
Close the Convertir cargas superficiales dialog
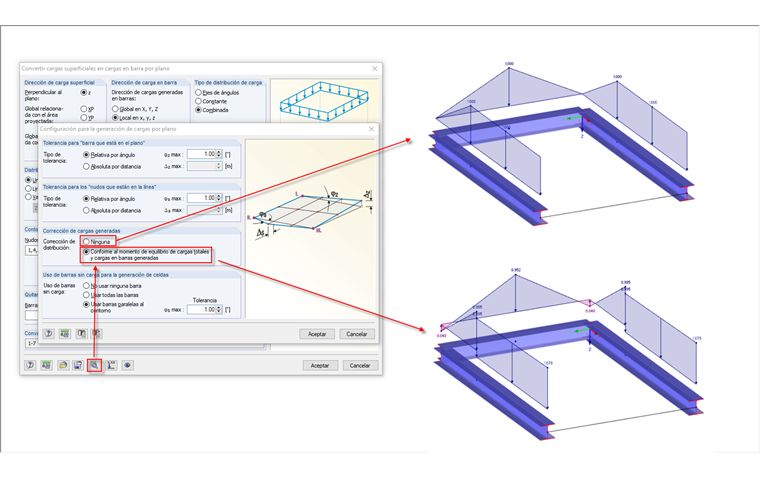pos(375,68)
